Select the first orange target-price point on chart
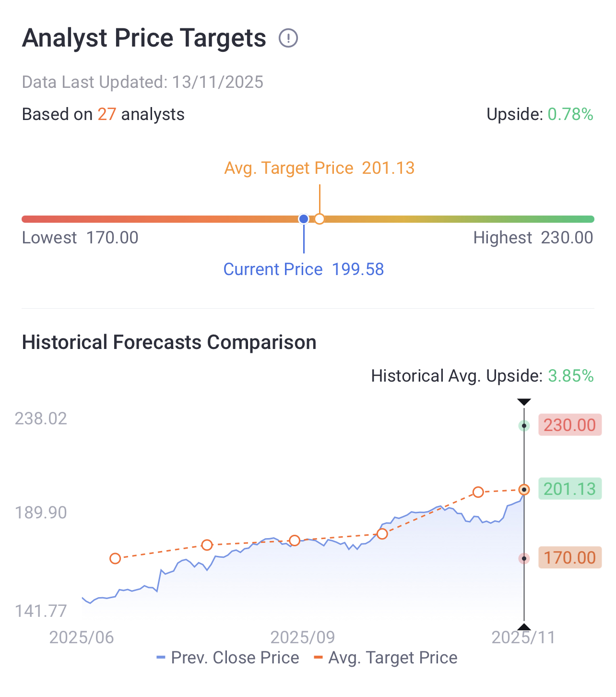Image resolution: width=616 pixels, height=697 pixels. (115, 558)
